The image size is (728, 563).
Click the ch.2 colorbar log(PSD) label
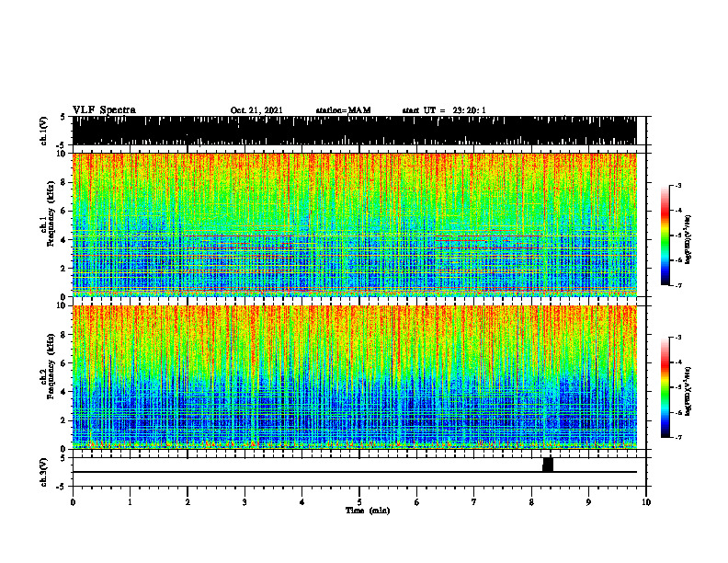[x=688, y=390]
